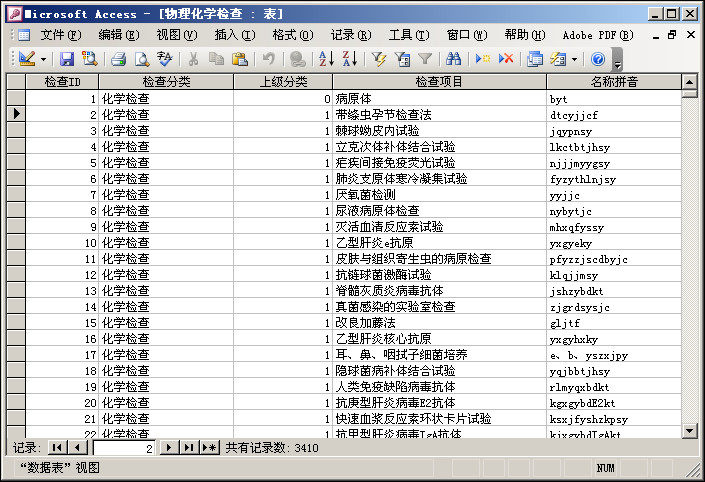Click the 名称拼音 column header
The height and width of the screenshot is (482, 705).
coord(614,82)
